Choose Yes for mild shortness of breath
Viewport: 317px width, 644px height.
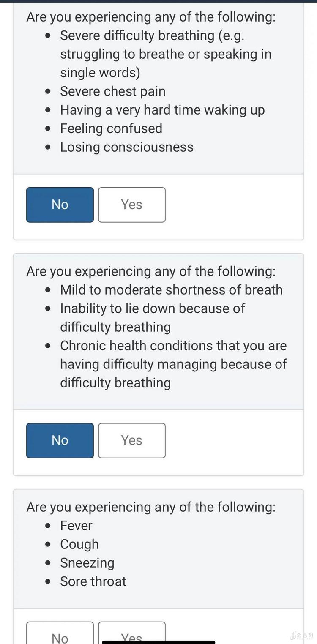click(x=131, y=440)
